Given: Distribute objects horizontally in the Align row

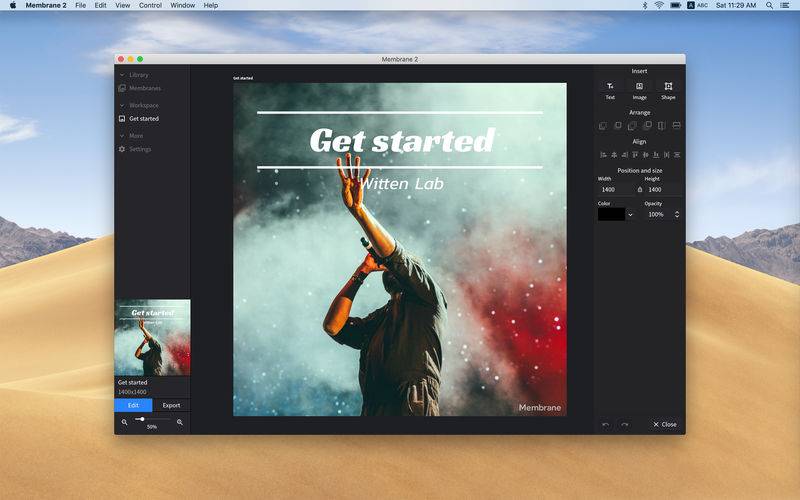Looking at the screenshot, I should click(x=666, y=155).
